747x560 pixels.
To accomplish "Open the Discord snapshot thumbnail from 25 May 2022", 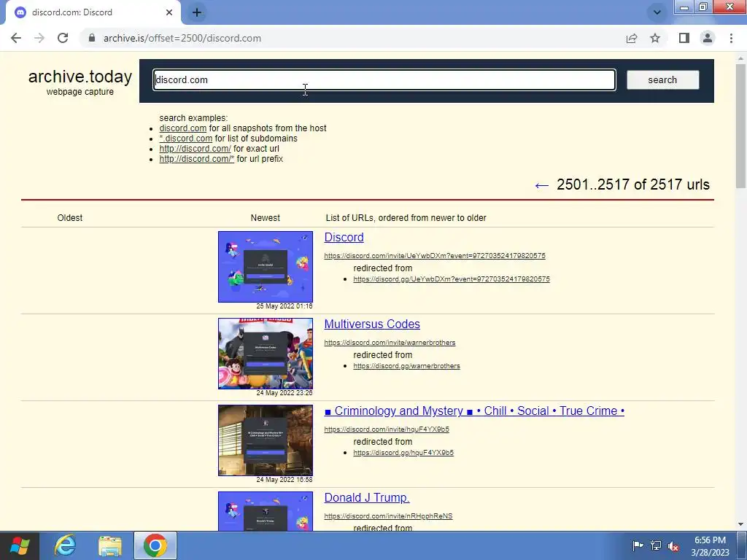I will (266, 267).
